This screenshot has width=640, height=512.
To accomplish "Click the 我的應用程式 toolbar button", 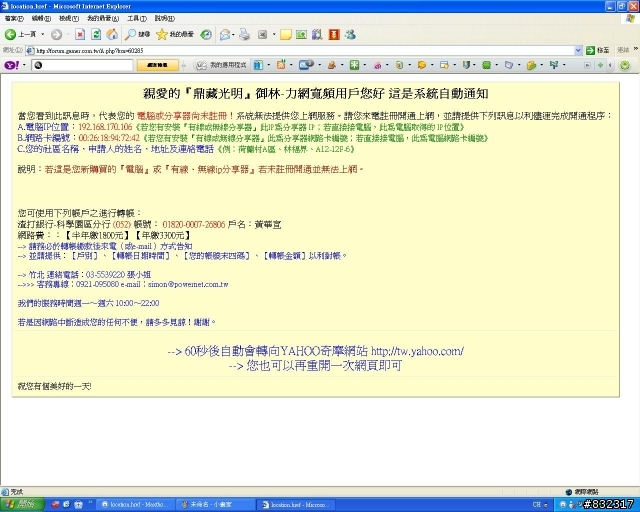I will 222,65.
